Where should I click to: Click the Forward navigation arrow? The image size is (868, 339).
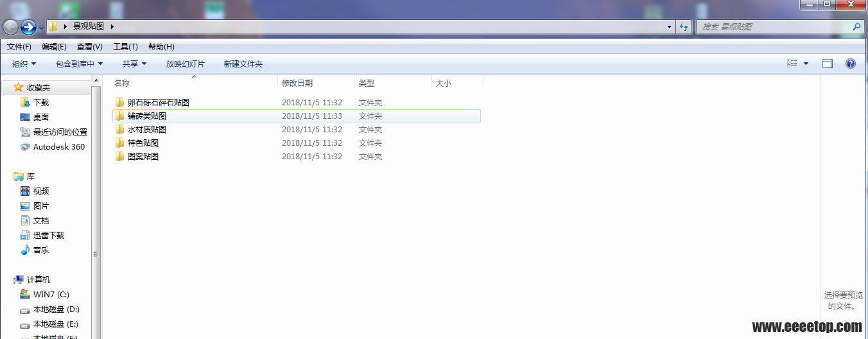pos(28,27)
